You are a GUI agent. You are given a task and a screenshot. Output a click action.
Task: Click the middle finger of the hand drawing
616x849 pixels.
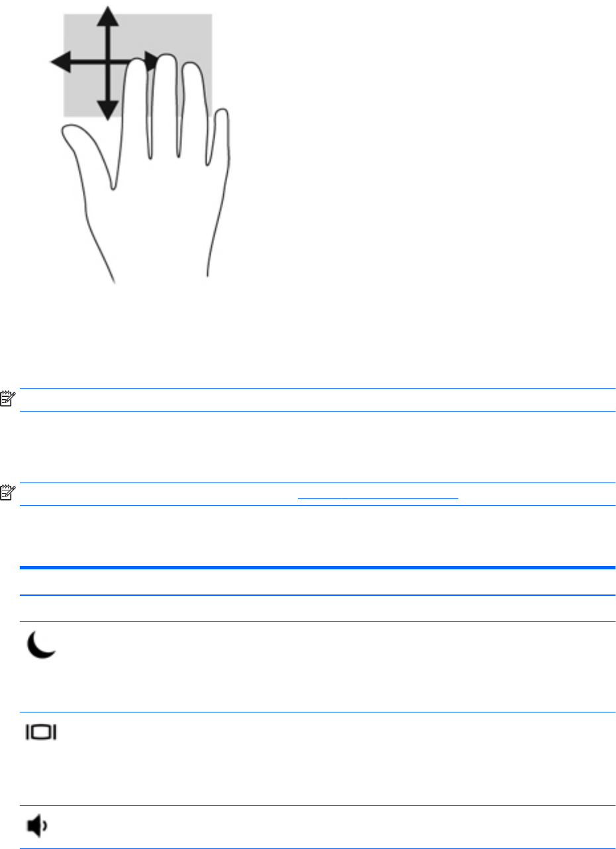coord(166,106)
